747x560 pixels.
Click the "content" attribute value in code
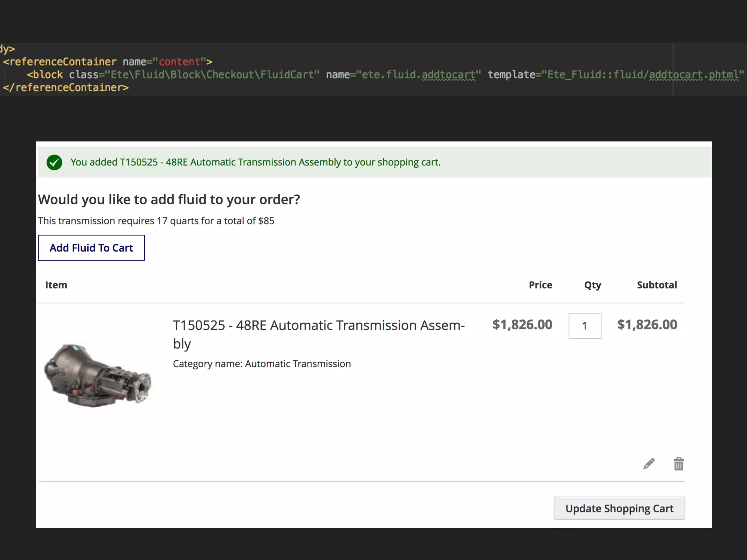tap(179, 62)
